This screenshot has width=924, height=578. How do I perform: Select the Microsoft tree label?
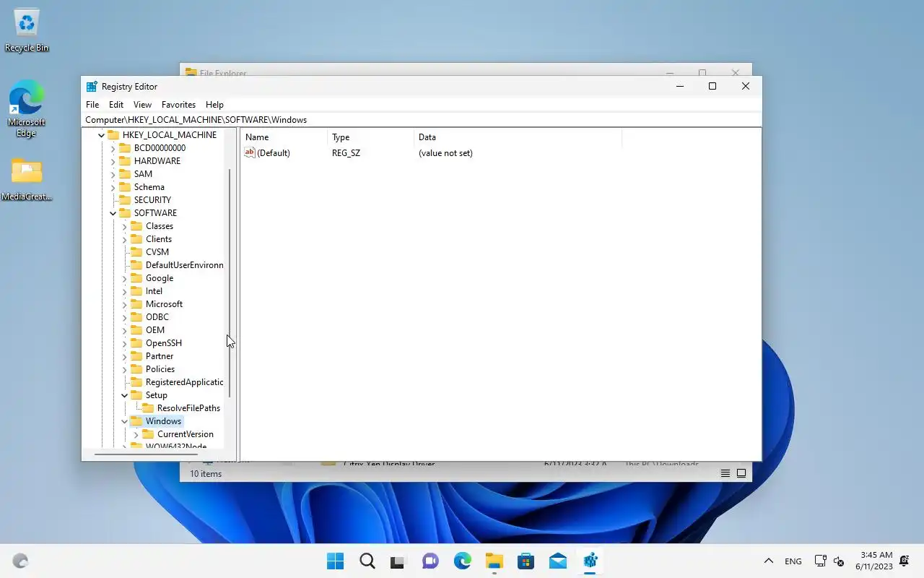[x=164, y=304]
